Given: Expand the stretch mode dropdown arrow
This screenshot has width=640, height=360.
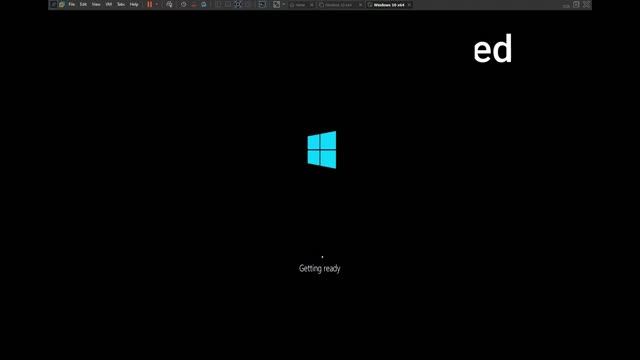Looking at the screenshot, I should [284, 4].
